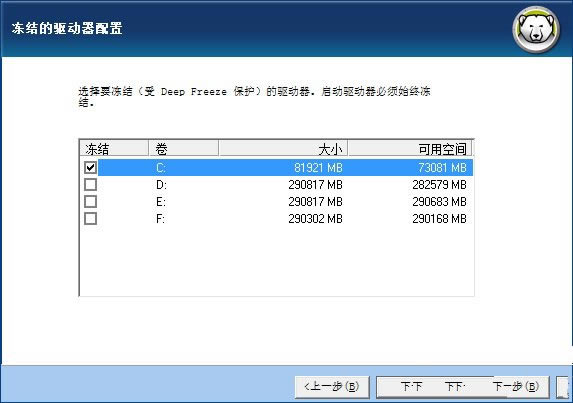This screenshot has width=573, height=403.
Task: Click the Deep Freeze instruction text
Action: (254, 96)
